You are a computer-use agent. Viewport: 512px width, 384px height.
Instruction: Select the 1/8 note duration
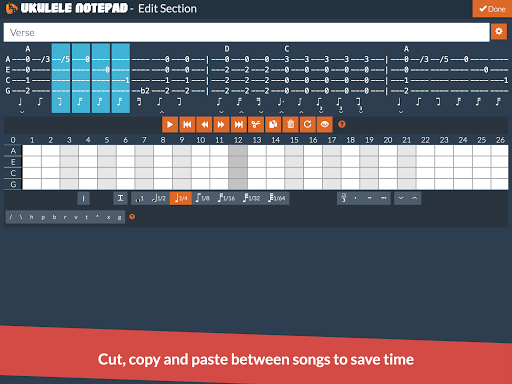(203, 198)
